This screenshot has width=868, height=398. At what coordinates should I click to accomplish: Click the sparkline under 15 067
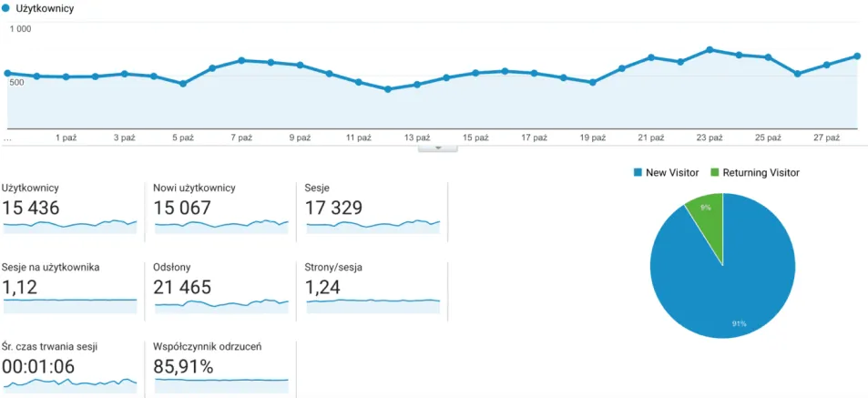[221, 227]
